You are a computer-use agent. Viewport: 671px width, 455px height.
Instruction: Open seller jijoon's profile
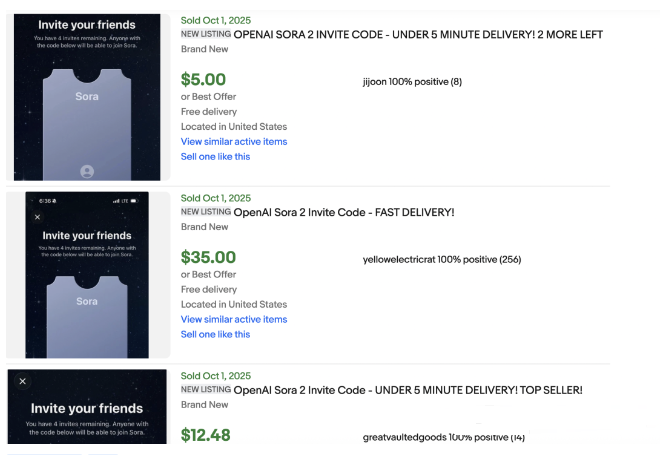(379, 82)
